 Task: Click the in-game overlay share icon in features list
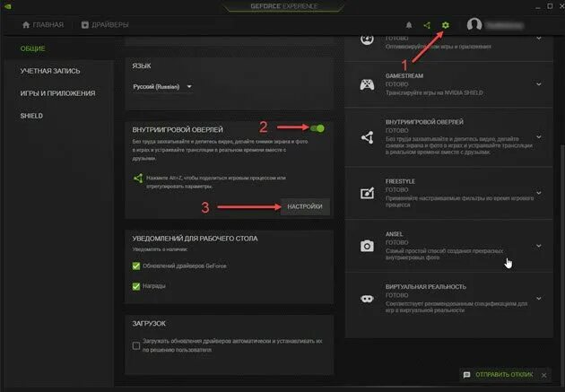pyautogui.click(x=367, y=137)
